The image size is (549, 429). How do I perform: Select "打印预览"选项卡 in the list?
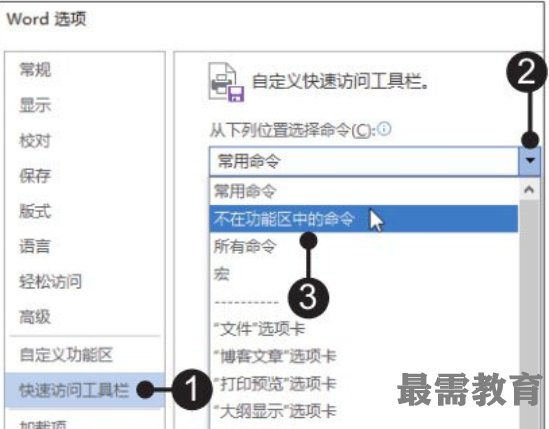coord(364,384)
